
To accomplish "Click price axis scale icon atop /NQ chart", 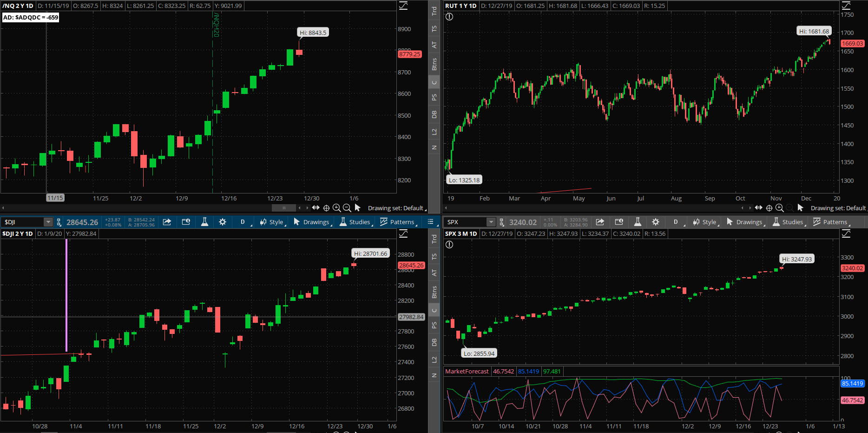I will click(403, 6).
